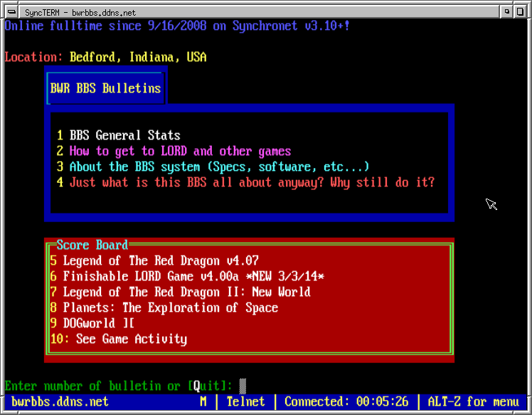Click the Online fulltime since line

tap(177, 26)
